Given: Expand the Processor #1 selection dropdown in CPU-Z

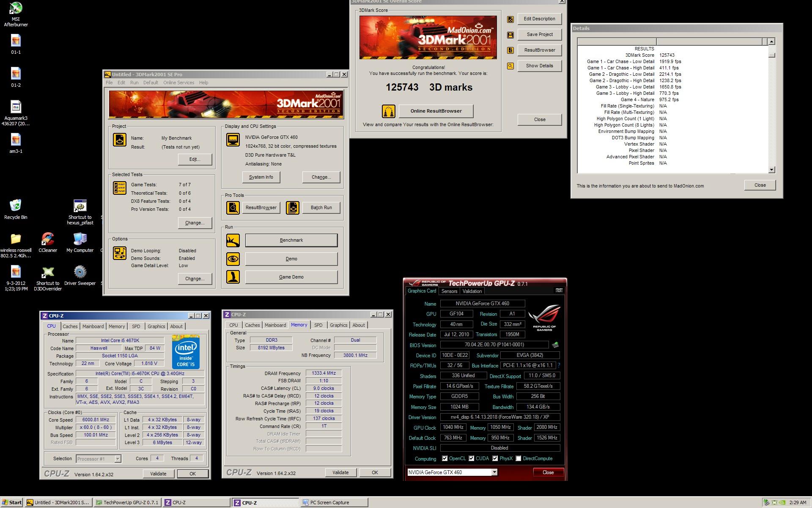Looking at the screenshot, I should [118, 459].
